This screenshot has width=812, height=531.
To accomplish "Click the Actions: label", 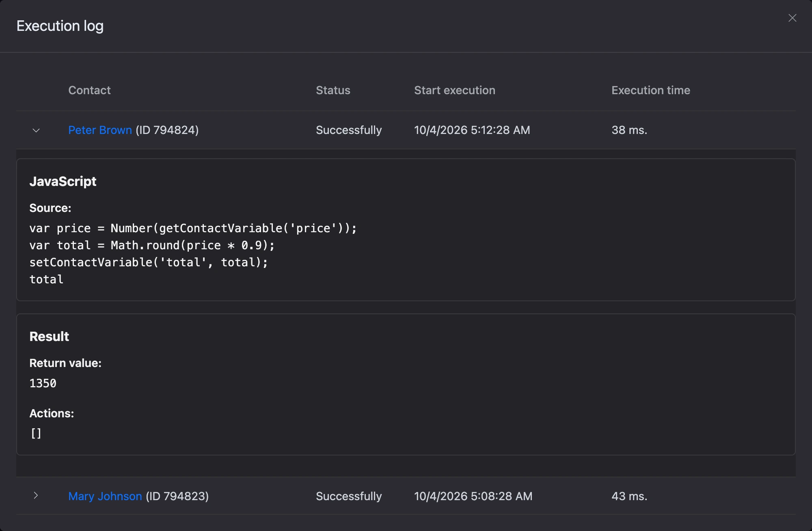I will [x=52, y=413].
